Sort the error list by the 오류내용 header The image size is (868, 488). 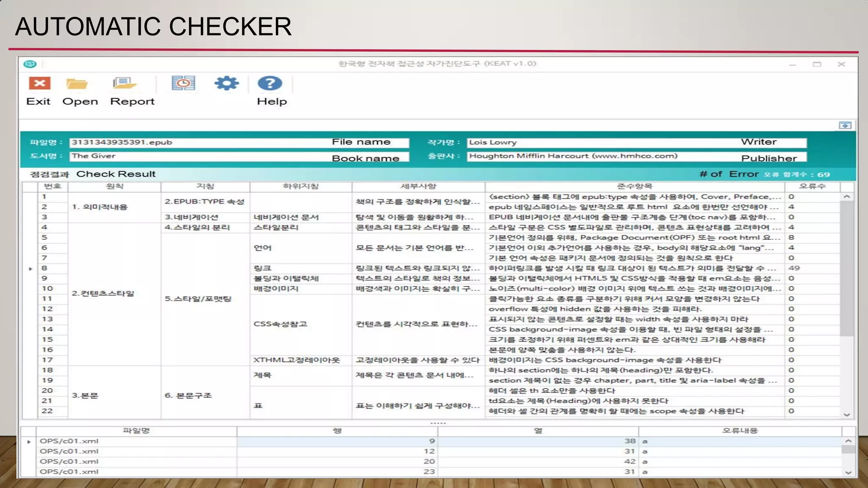point(740,431)
